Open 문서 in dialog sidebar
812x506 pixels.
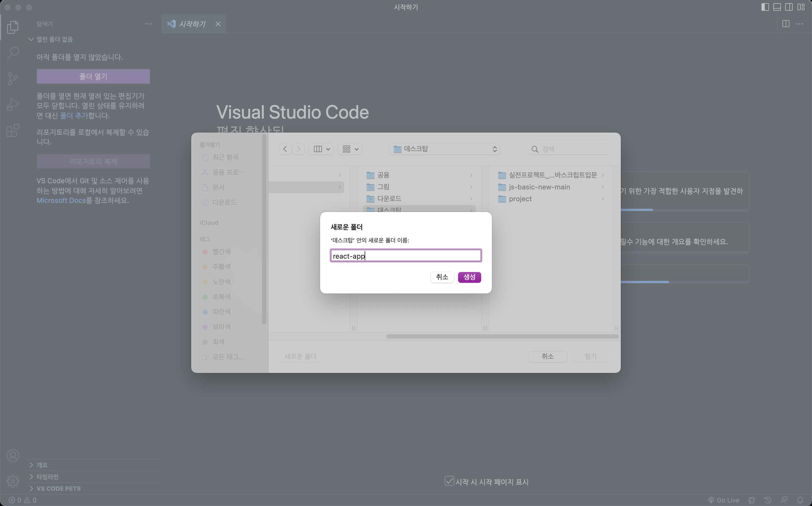[213, 187]
